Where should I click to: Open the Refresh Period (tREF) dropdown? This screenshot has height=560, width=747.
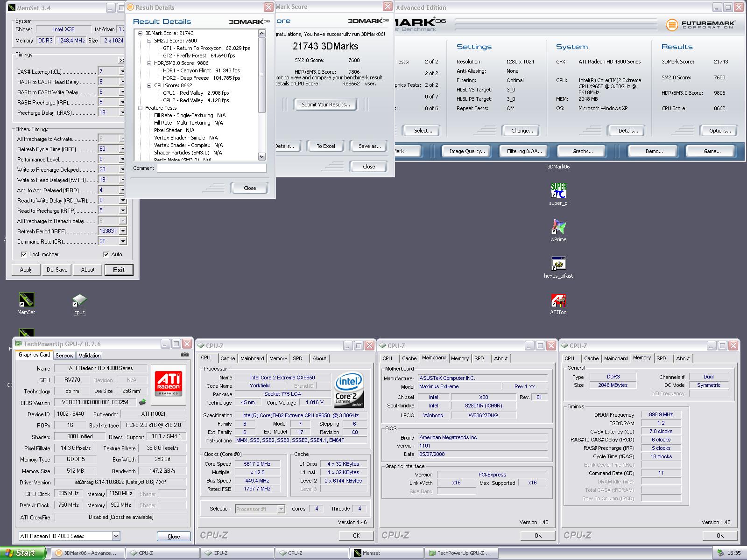pyautogui.click(x=123, y=231)
